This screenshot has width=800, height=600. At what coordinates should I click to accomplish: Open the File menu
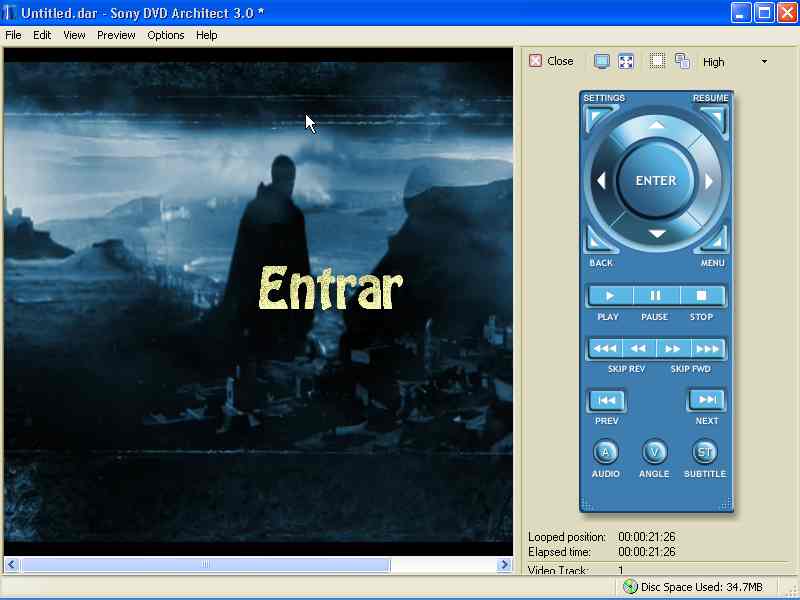(13, 35)
